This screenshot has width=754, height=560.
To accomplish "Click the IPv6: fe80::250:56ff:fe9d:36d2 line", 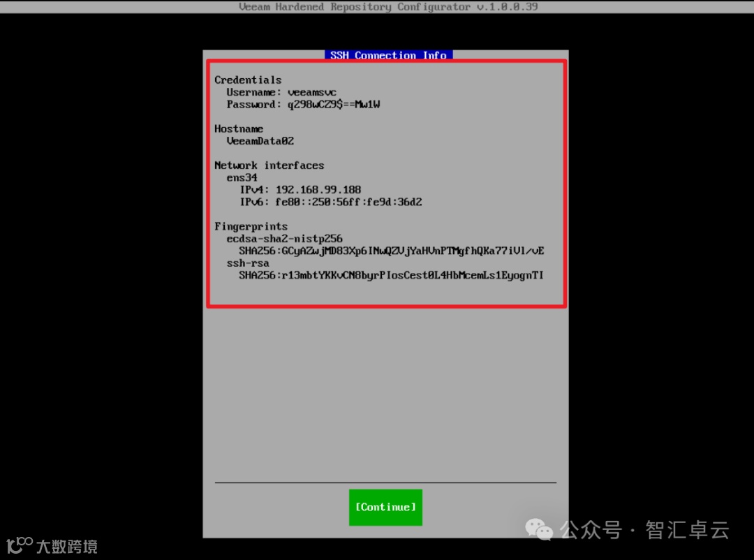I will 331,202.
